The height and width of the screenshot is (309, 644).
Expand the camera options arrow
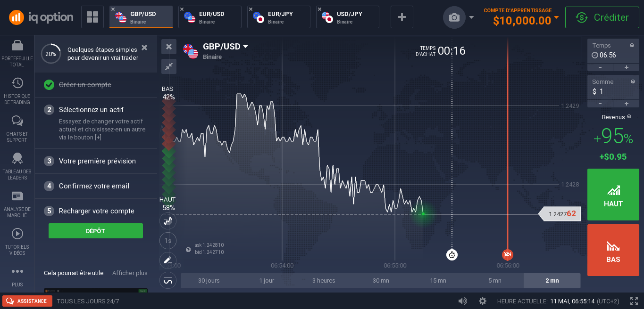point(471,17)
